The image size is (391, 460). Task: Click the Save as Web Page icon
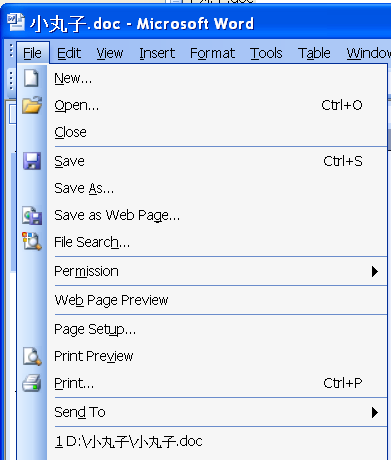pos(32,215)
